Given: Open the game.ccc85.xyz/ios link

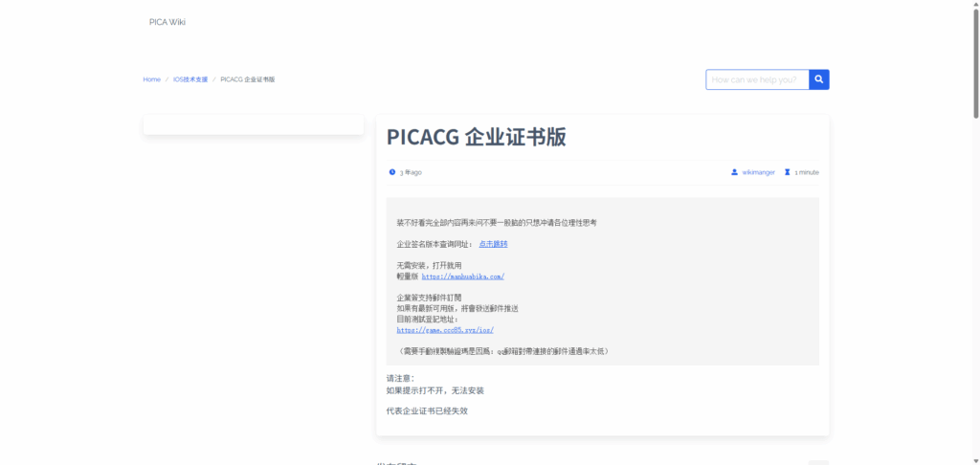Looking at the screenshot, I should click(x=445, y=330).
